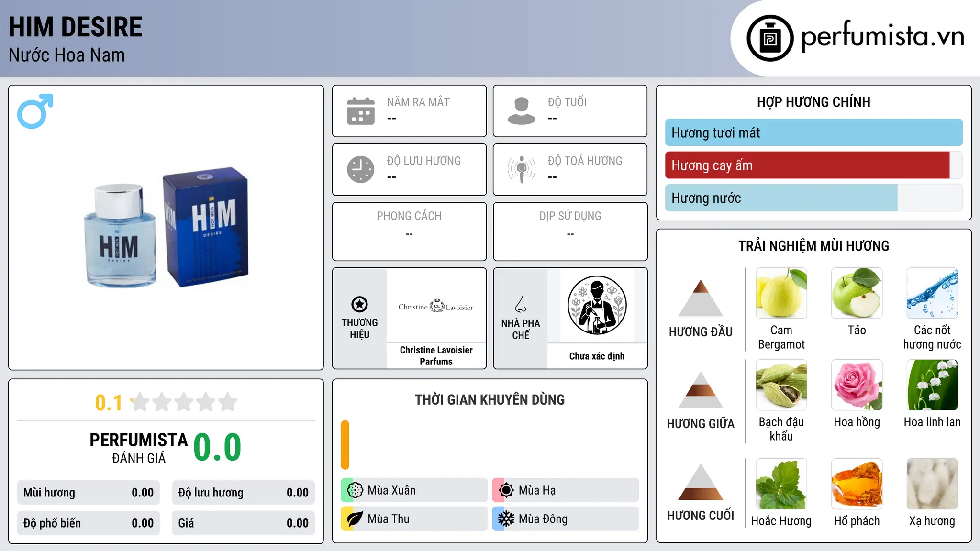The height and width of the screenshot is (551, 980).
Task: Select the calendar icon for Năm ra mắt
Action: (361, 111)
